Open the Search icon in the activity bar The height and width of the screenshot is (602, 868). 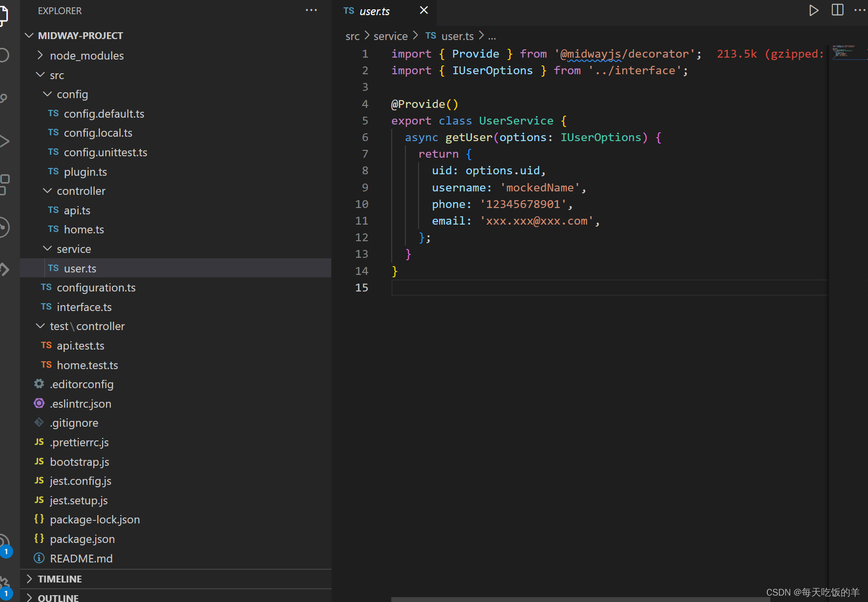click(4, 55)
